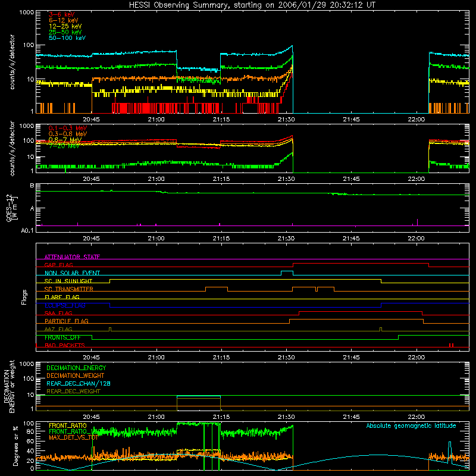The width and height of the screenshot is (476, 476).
Task: Select the DECIMATION_ENERGY legend label
Action: (x=76, y=368)
